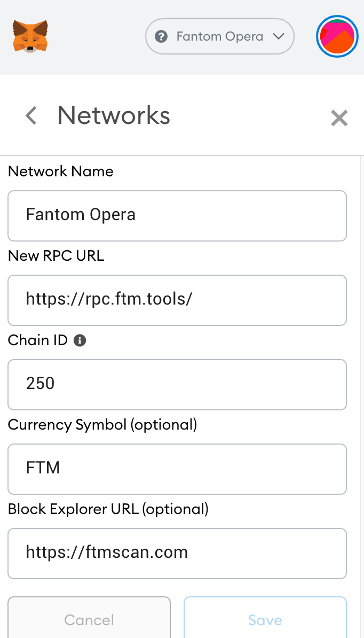The width and height of the screenshot is (364, 638).
Task: Click the Block Explorer URL (optional) label
Action: pos(108,509)
